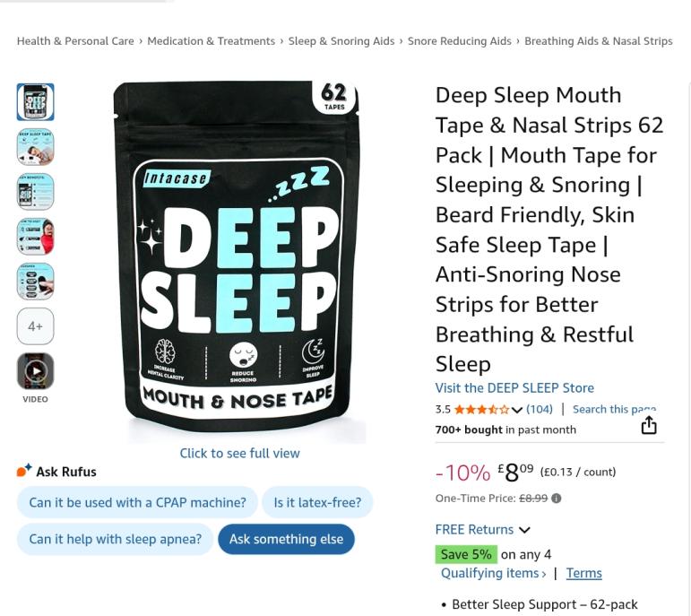Click the One-Time Price info icon

(556, 499)
